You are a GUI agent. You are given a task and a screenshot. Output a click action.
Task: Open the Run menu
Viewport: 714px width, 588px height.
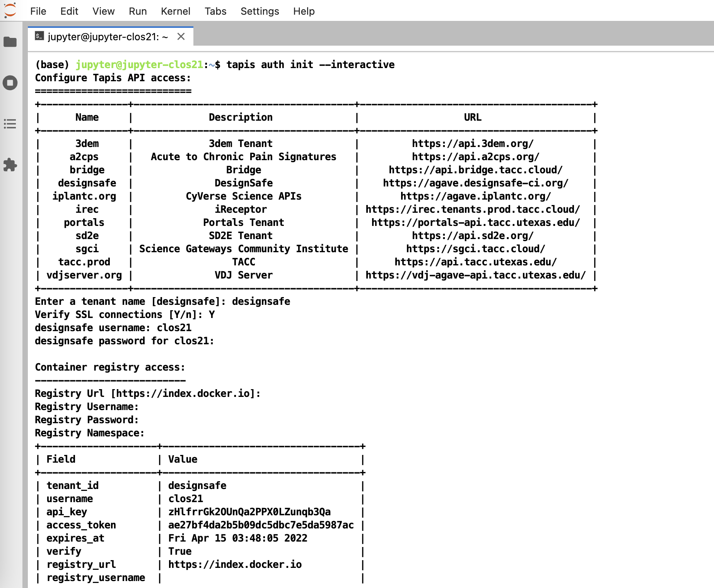pos(138,11)
